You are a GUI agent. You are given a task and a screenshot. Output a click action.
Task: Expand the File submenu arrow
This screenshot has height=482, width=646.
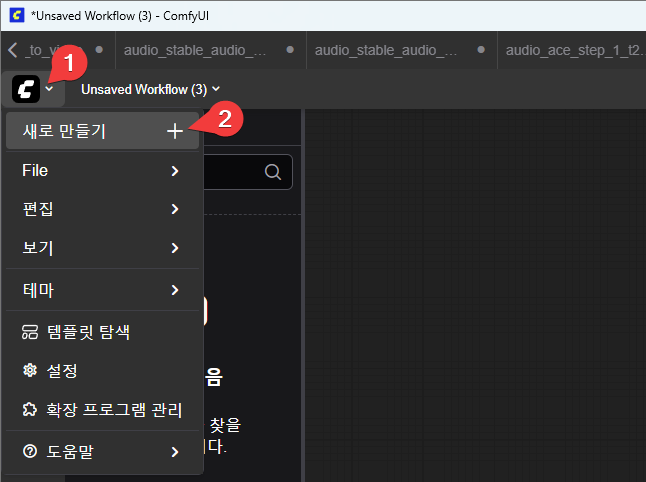click(175, 171)
